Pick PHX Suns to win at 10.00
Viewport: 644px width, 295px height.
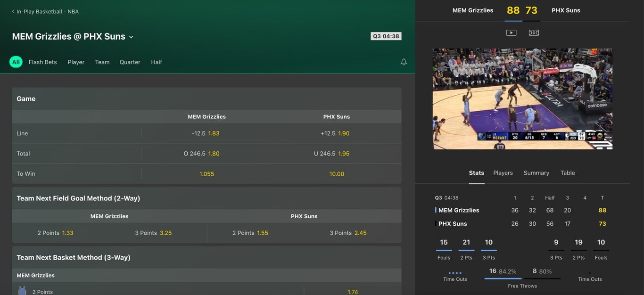tap(337, 174)
